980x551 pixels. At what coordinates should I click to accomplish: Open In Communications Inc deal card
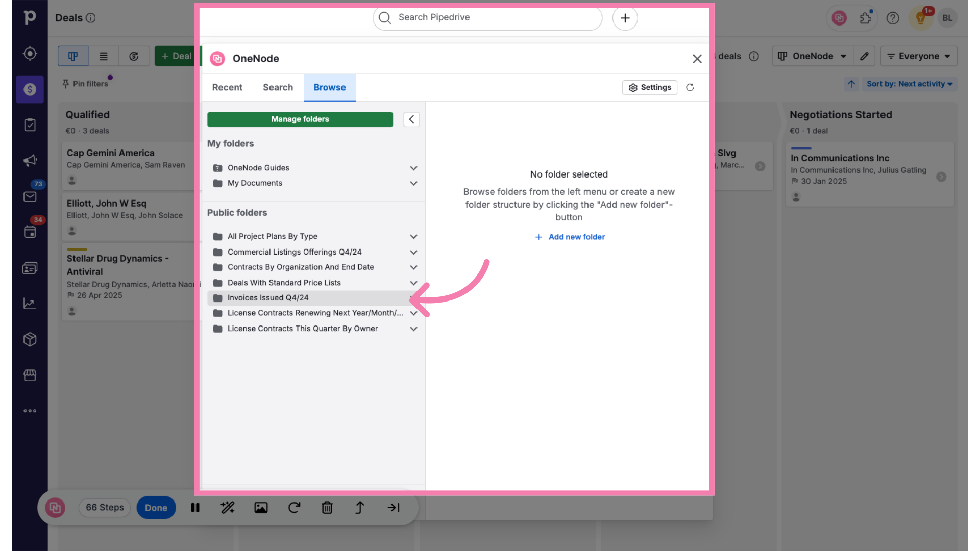(870, 174)
